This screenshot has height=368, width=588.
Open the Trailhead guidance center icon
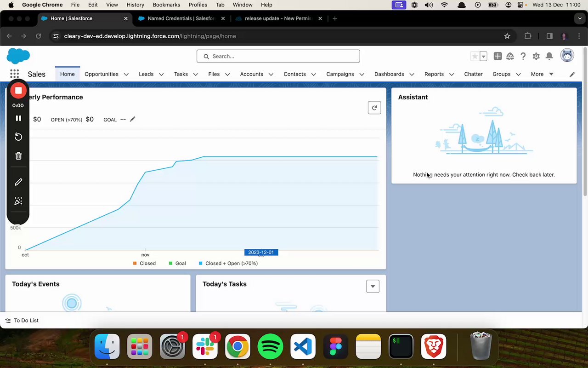pos(510,56)
